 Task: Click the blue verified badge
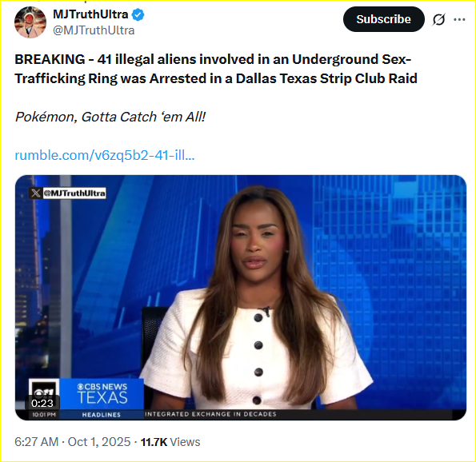click(x=138, y=14)
